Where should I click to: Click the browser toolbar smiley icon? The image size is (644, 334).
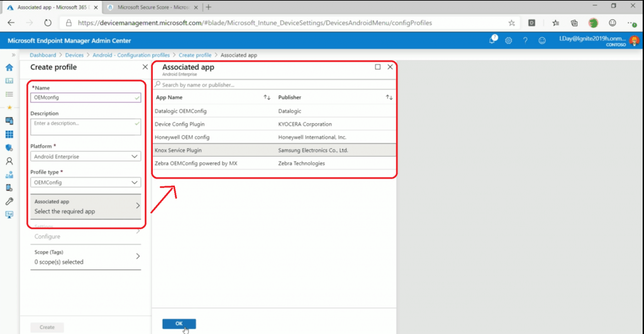point(613,23)
